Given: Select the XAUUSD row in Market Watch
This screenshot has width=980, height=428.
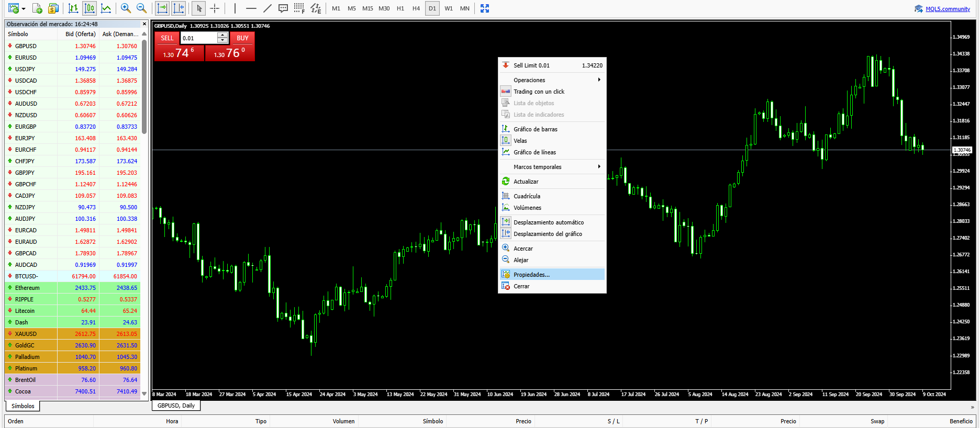Looking at the screenshot, I should (x=73, y=334).
